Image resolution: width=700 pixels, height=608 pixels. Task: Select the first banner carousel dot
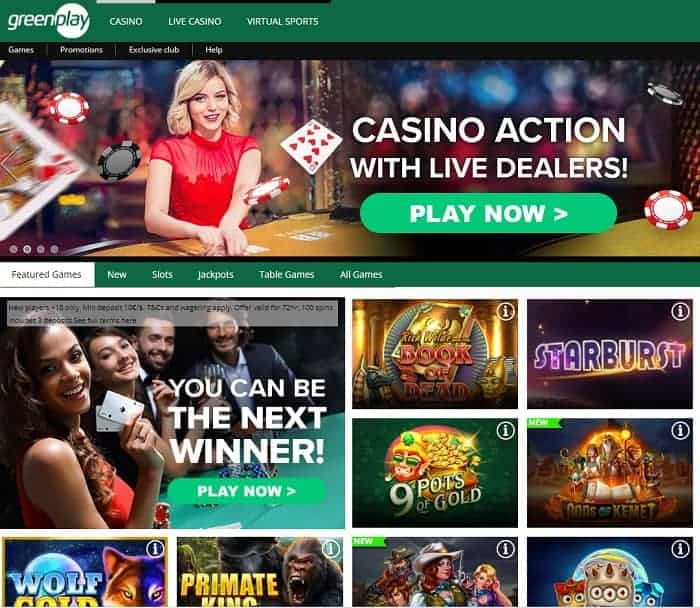click(13, 249)
